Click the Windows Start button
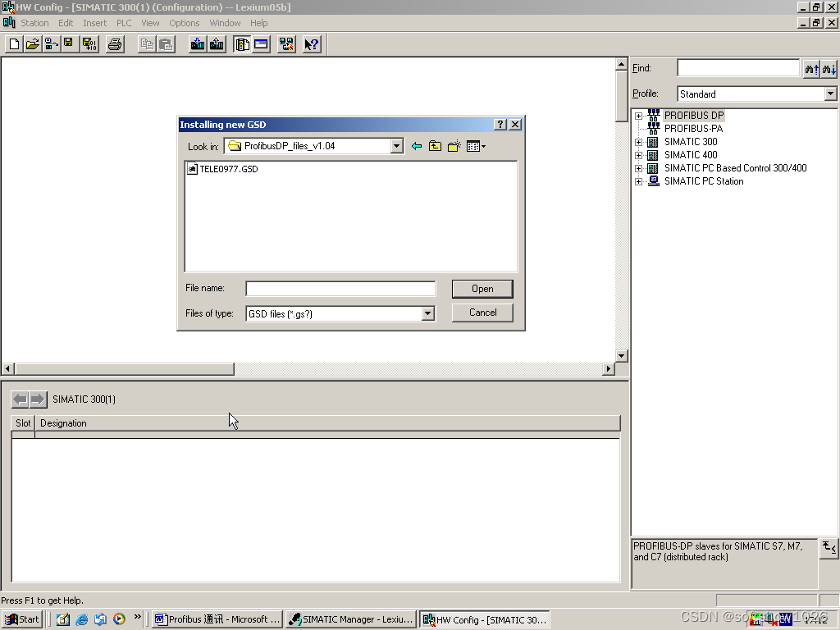The height and width of the screenshot is (630, 840). click(22, 619)
